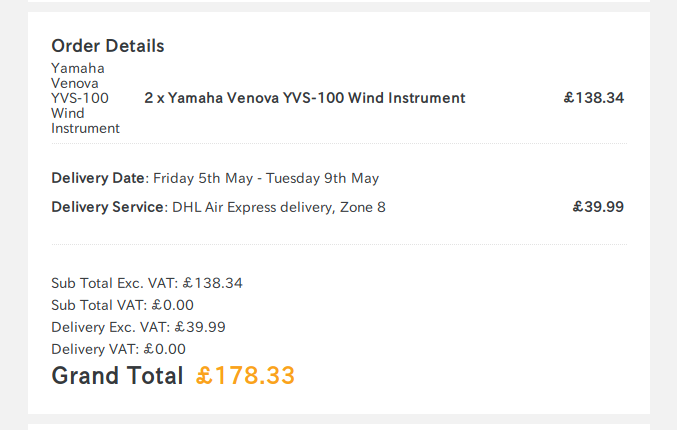The height and width of the screenshot is (430, 677).
Task: Click the £39.99 delivery price
Action: [x=598, y=207]
